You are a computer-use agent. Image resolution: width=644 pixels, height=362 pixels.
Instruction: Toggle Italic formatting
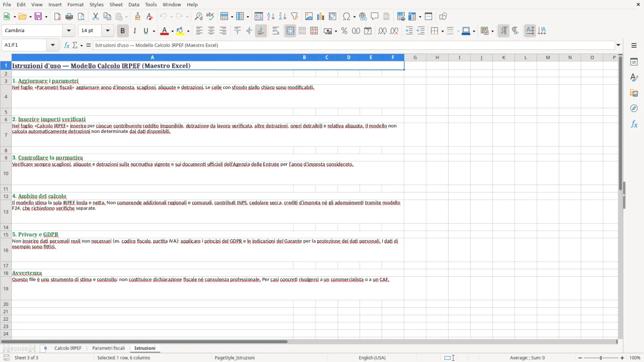[x=134, y=31]
